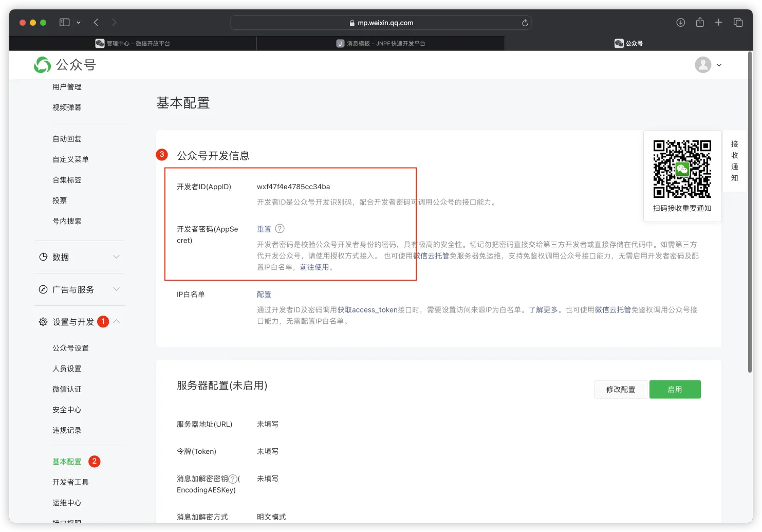Open the account dropdown arrow next to avatar
The height and width of the screenshot is (532, 762).
pos(719,65)
